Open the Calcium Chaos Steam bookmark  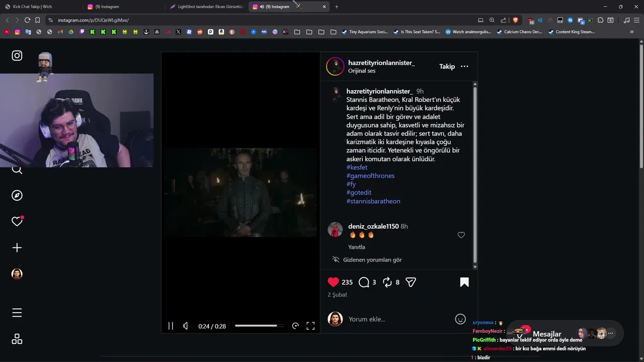click(519, 32)
